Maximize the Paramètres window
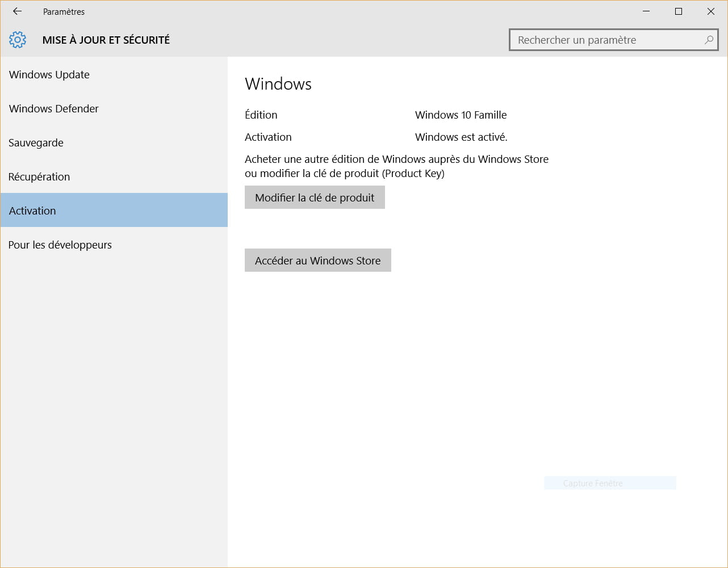 pyautogui.click(x=679, y=11)
